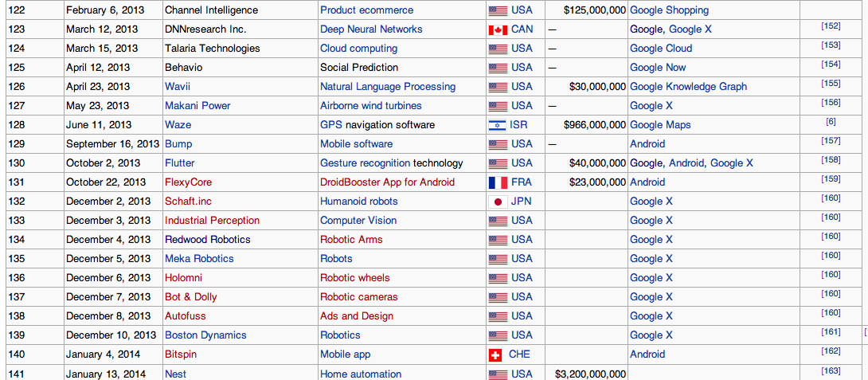868x380 pixels.
Task: Open the Product ecommerce link
Action: (x=366, y=10)
